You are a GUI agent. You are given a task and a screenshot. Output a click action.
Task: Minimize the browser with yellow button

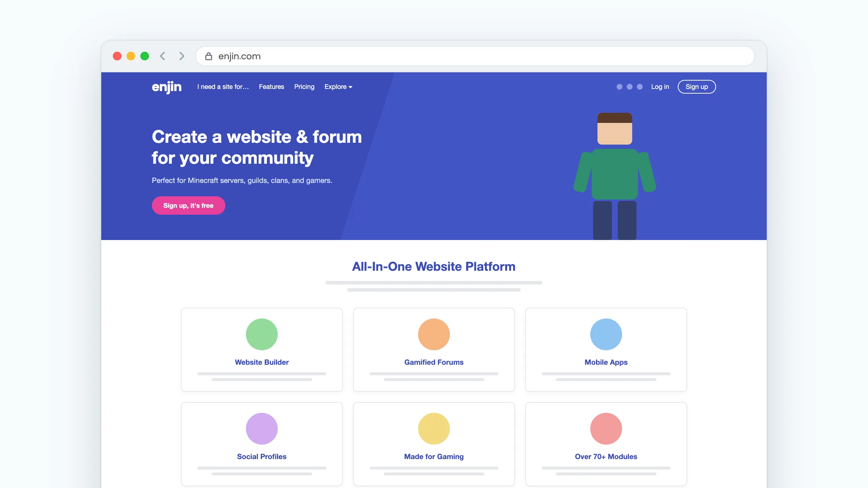coord(131,56)
